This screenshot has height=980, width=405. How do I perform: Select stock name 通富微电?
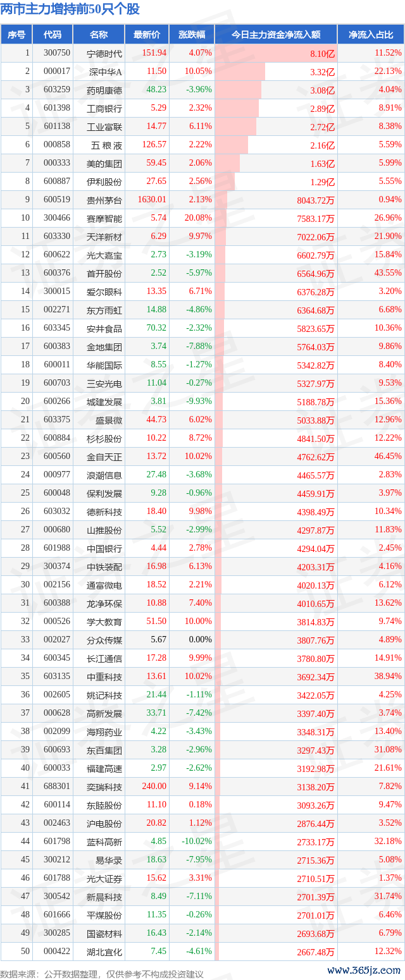point(104,585)
